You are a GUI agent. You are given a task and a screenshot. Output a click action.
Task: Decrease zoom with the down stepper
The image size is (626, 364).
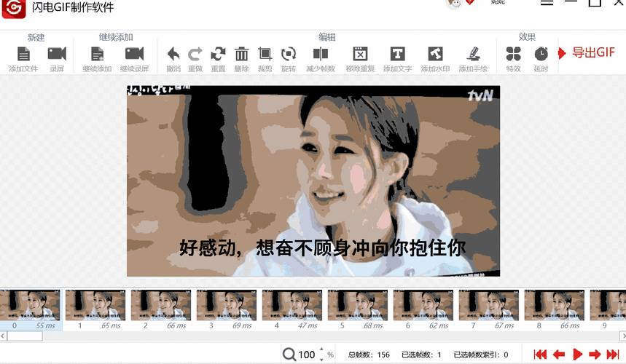[x=321, y=360]
